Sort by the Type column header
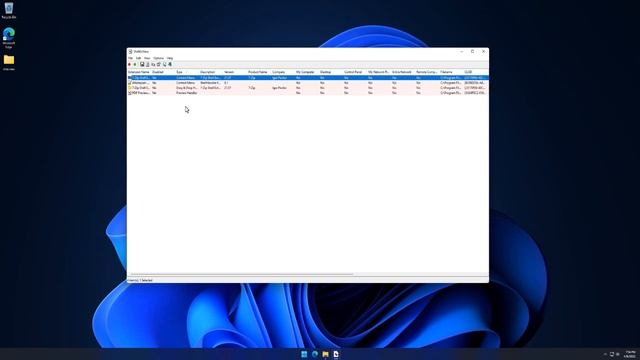The height and width of the screenshot is (360, 640). click(187, 72)
